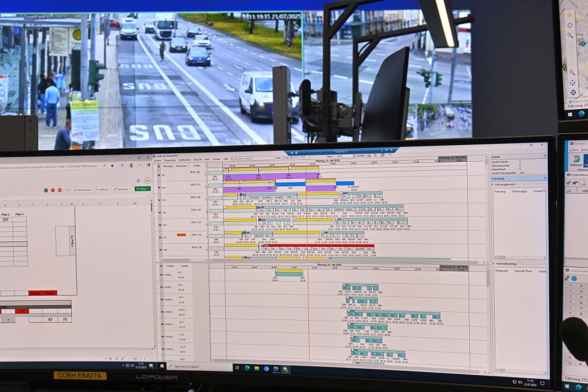Select the cell containing 337

pyautogui.click(x=5, y=219)
